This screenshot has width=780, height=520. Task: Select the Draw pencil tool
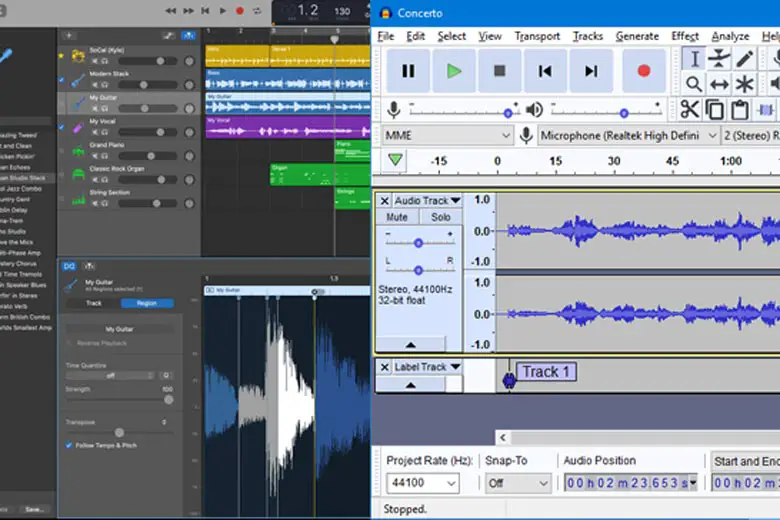pyautogui.click(x=745, y=59)
